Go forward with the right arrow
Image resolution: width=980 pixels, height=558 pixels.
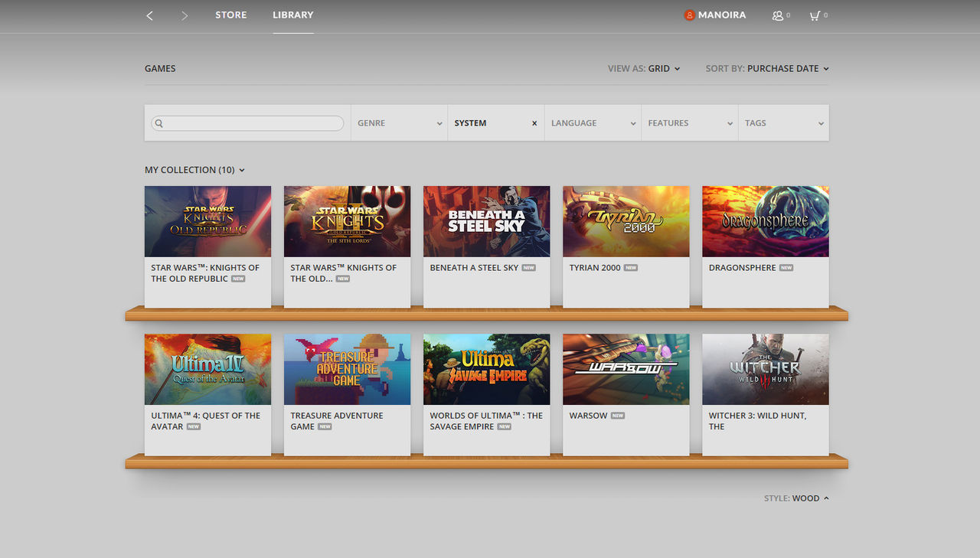pos(185,15)
